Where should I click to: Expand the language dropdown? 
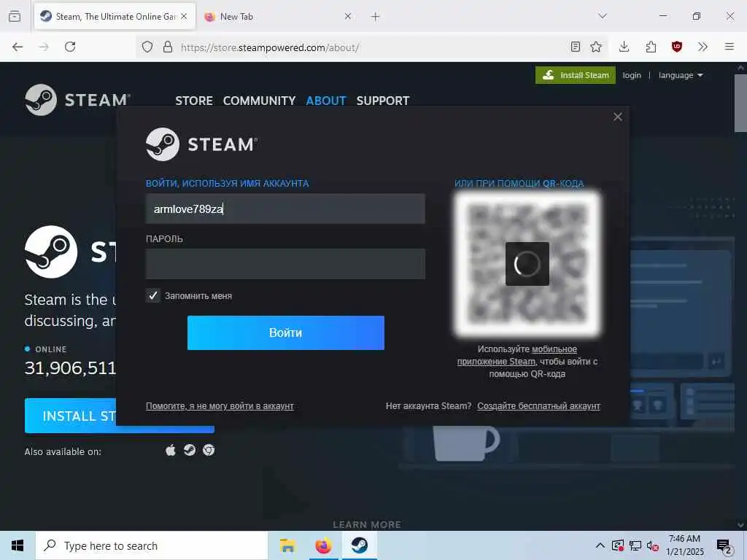[x=681, y=75]
